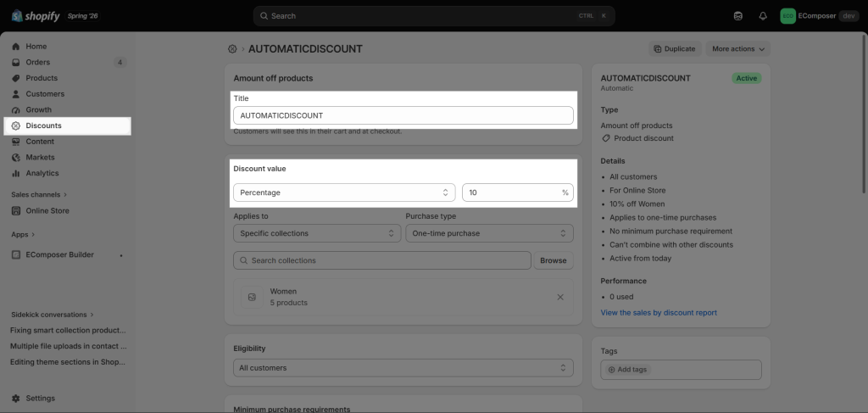Open Online Store sales channel
868x413 pixels.
click(47, 210)
